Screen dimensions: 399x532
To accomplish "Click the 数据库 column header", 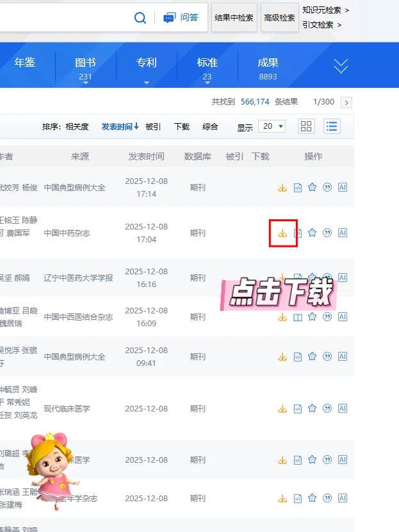I will (198, 156).
